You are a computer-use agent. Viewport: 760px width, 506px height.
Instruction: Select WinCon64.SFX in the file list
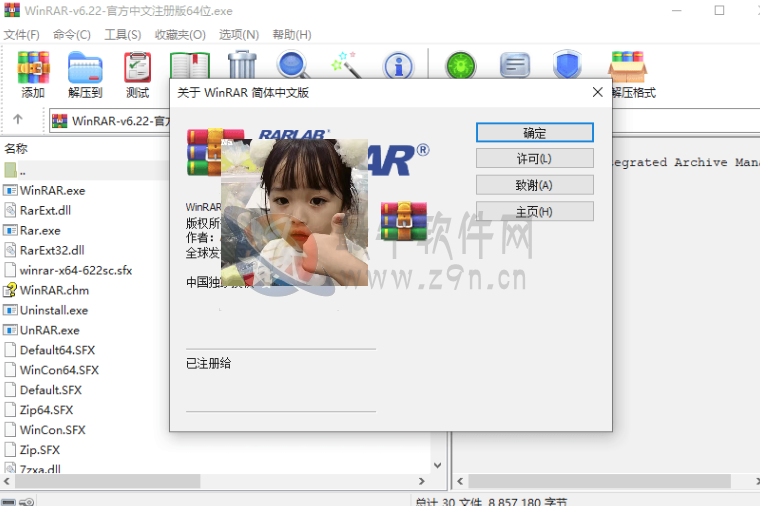tap(59, 370)
